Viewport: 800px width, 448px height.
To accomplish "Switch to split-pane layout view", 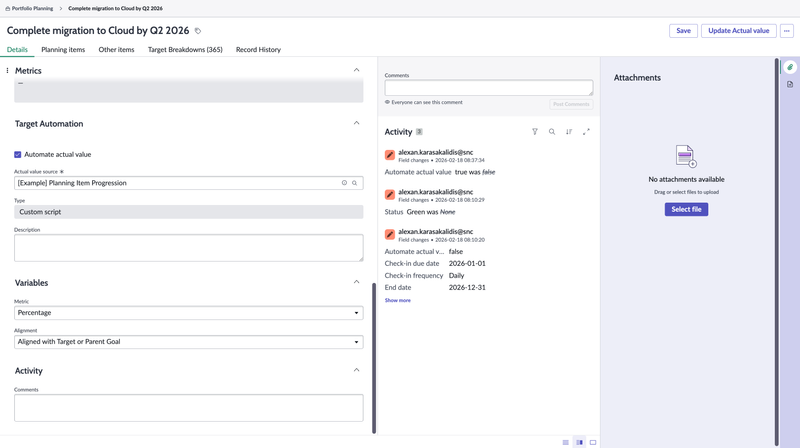I will pyautogui.click(x=579, y=442).
